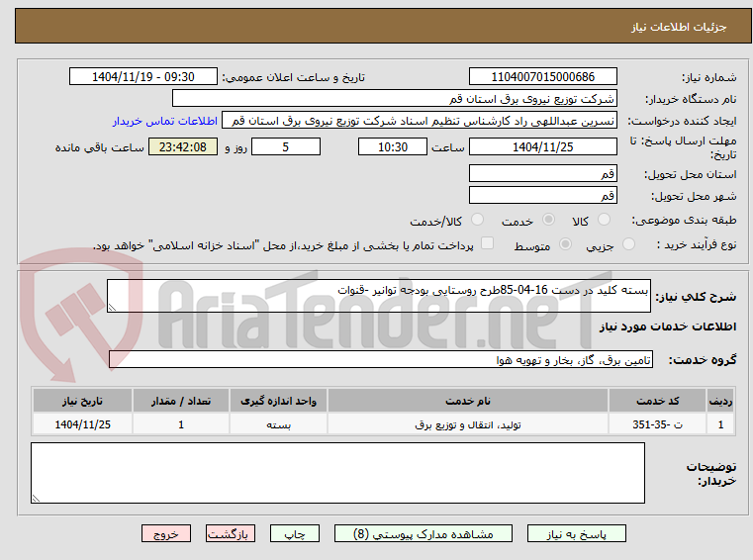753x560 pixels.
Task: Click the شهر محل تحویل field
Action: click(x=542, y=196)
